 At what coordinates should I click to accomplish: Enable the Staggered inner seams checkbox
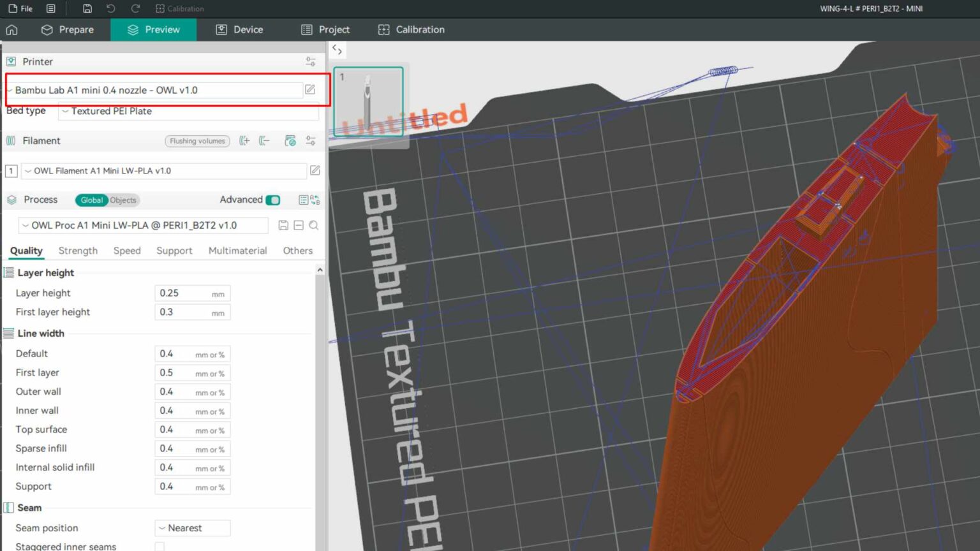[158, 546]
